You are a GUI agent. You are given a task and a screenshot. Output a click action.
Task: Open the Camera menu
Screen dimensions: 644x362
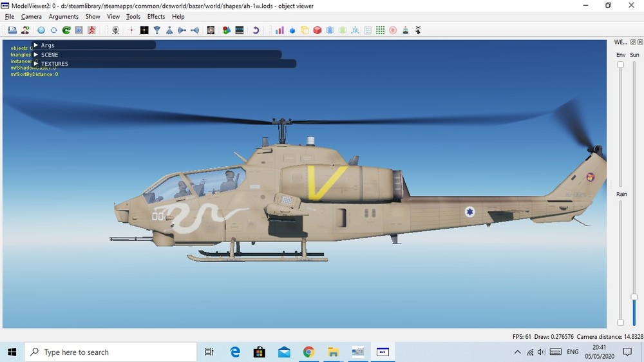pos(31,17)
